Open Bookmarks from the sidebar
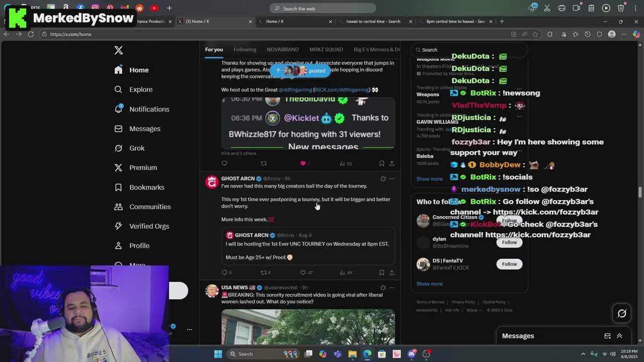Viewport: 644px width, 362px height. 140,187
